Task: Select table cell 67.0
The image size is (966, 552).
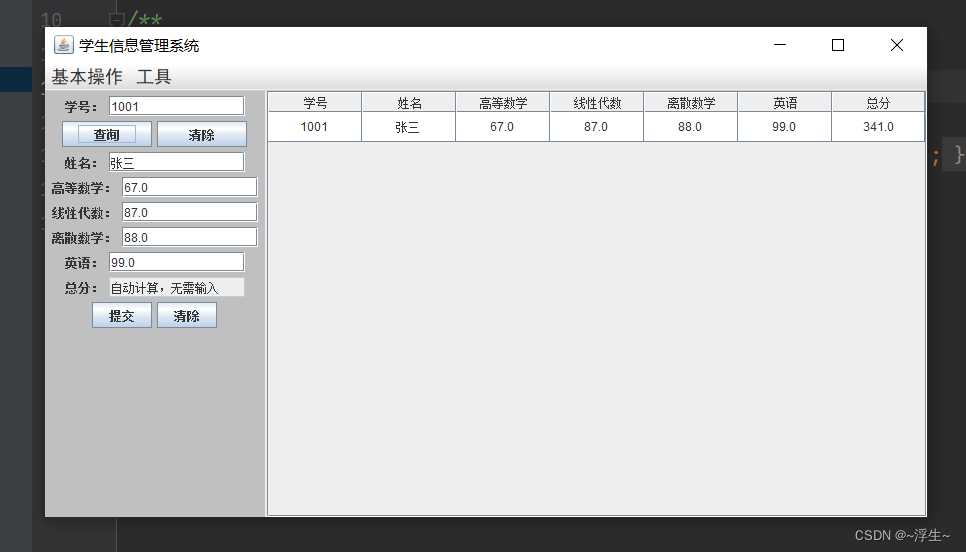Action: point(502,127)
